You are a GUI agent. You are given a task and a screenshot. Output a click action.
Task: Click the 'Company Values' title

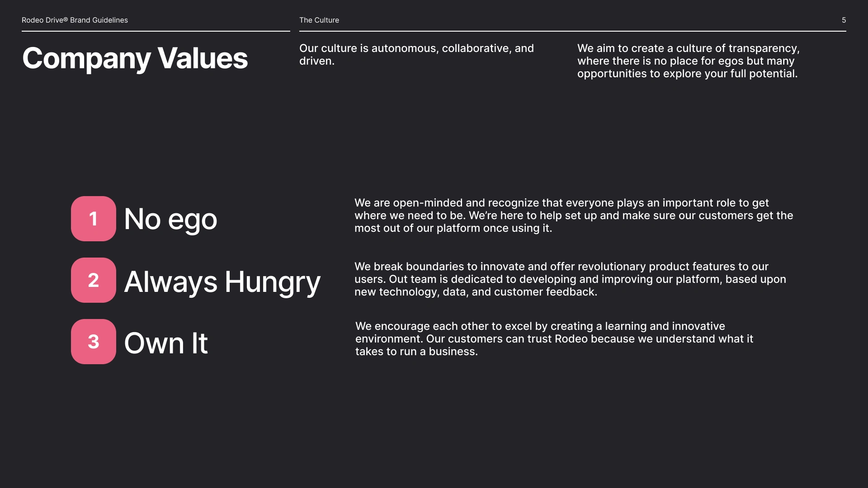[135, 59]
